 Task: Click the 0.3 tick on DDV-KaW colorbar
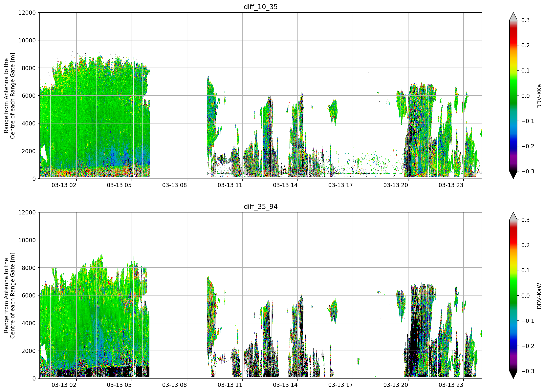tap(526, 220)
